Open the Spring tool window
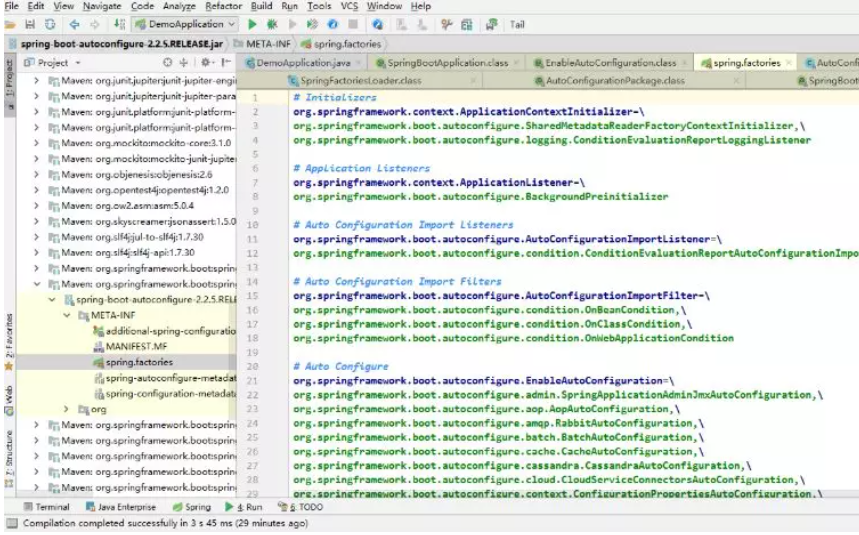 tap(192, 507)
